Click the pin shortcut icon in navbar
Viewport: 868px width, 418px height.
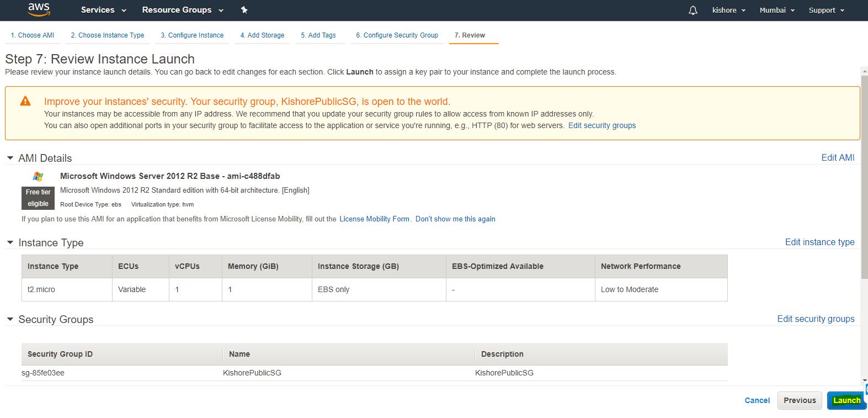(244, 10)
